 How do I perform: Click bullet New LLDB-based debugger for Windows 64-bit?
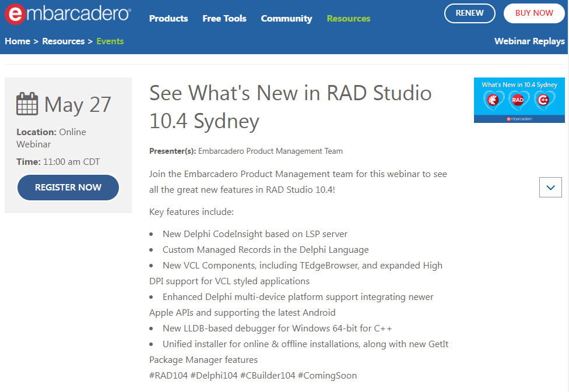[x=278, y=329]
